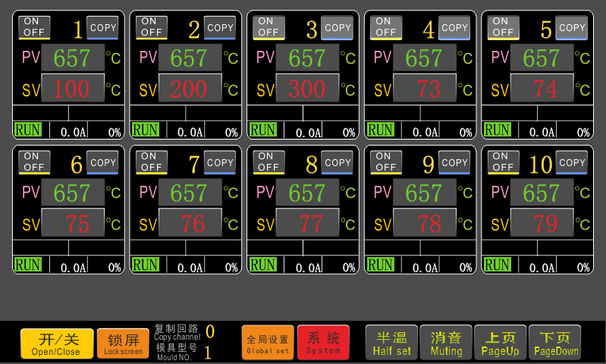606x364 pixels.
Task: Select channel 9 SV field showing 78
Action: (x=424, y=224)
